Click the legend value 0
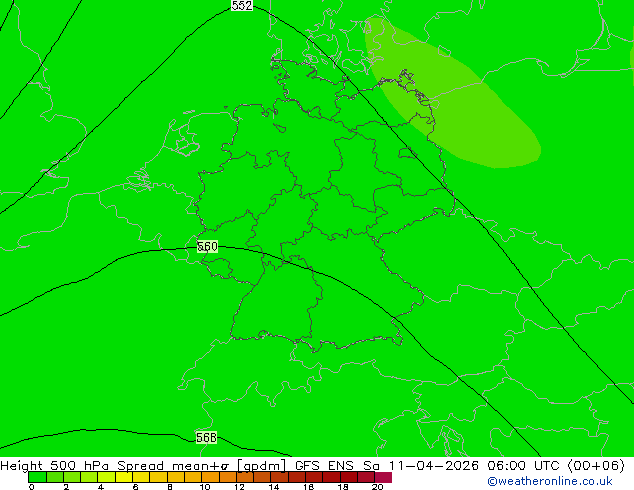The width and height of the screenshot is (634, 490). coord(32,486)
